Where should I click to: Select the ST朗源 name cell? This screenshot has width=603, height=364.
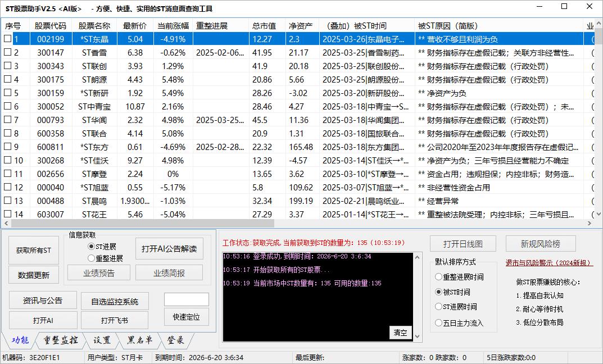pyautogui.click(x=94, y=80)
